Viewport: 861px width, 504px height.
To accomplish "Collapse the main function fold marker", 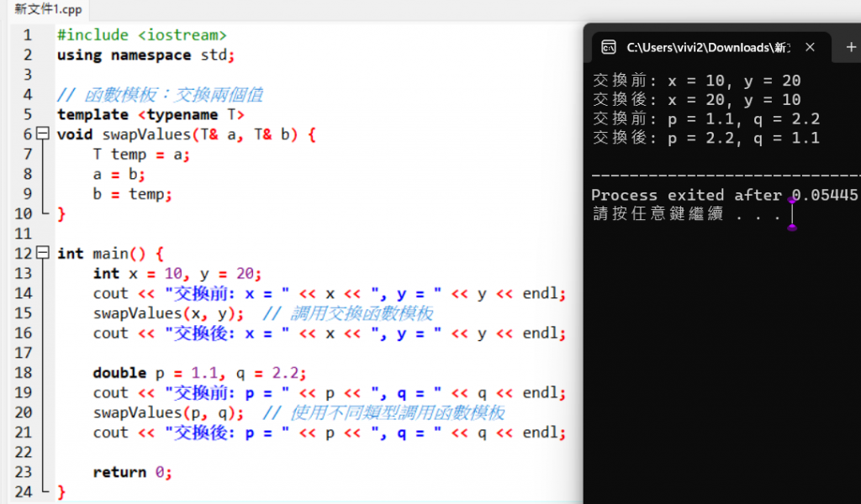I will 43,253.
